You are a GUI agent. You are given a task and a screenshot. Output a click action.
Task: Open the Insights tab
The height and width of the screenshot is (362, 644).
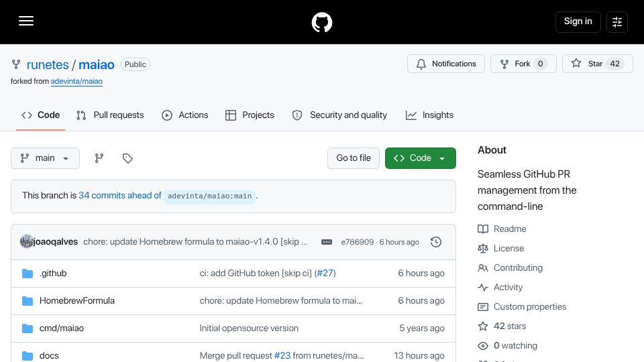[x=429, y=115]
